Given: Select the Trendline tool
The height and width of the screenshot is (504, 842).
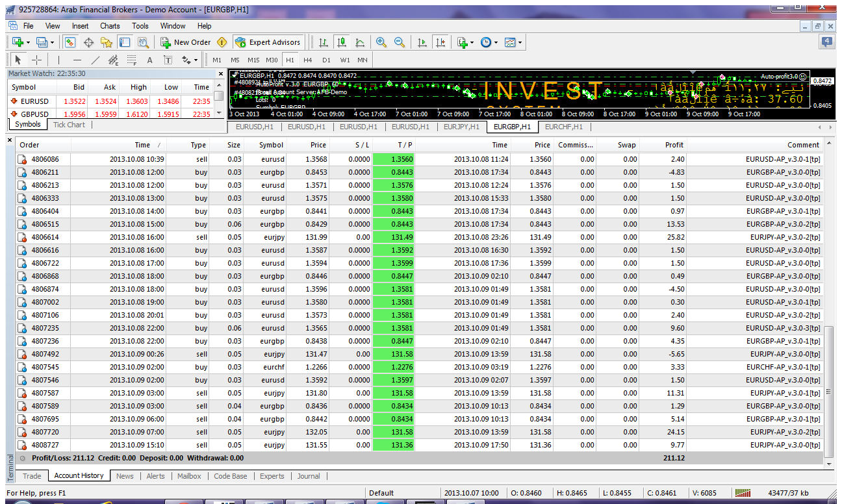Looking at the screenshot, I should pos(96,60).
